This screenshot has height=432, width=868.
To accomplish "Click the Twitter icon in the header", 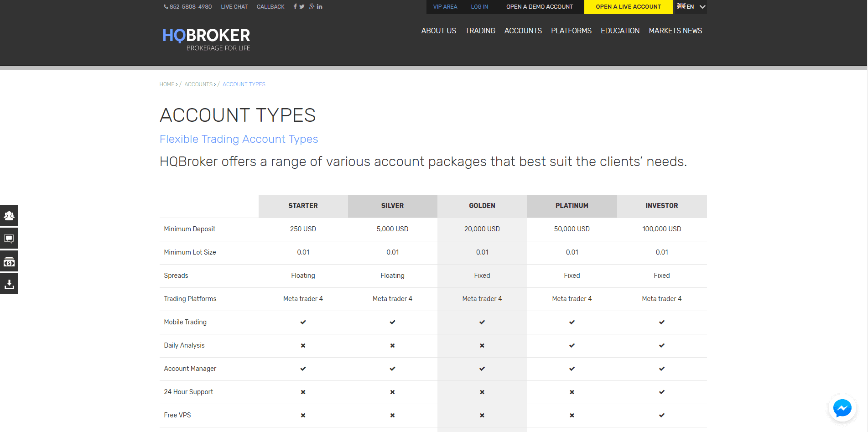I will tap(302, 6).
